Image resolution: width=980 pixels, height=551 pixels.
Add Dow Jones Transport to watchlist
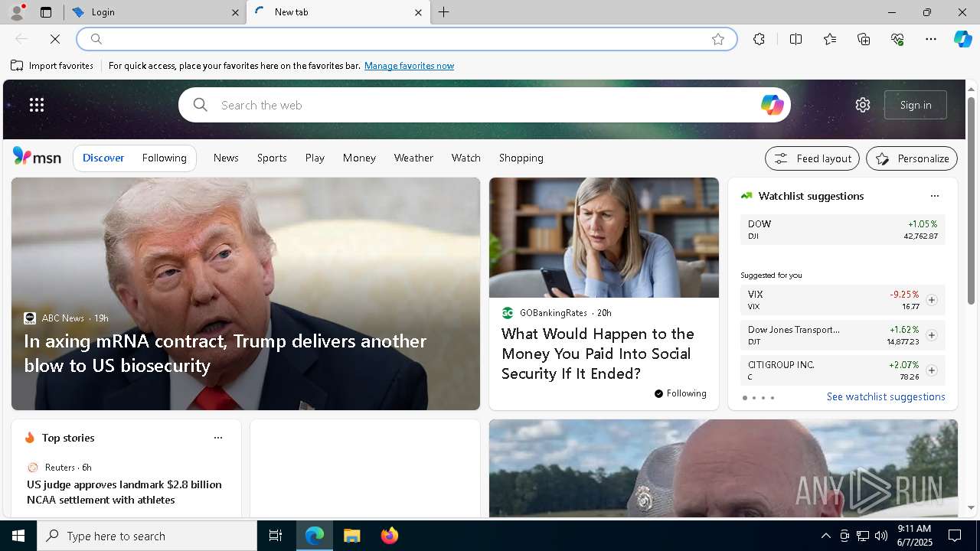click(x=931, y=335)
